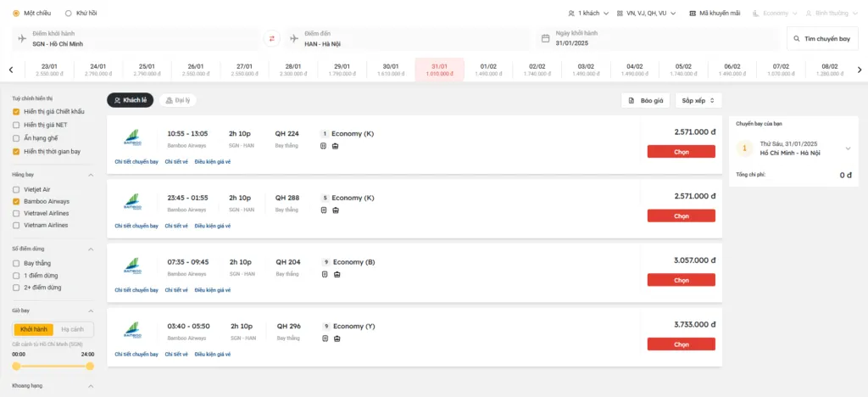
Task: Open the Sắp xếp sort dropdown
Action: point(698,100)
